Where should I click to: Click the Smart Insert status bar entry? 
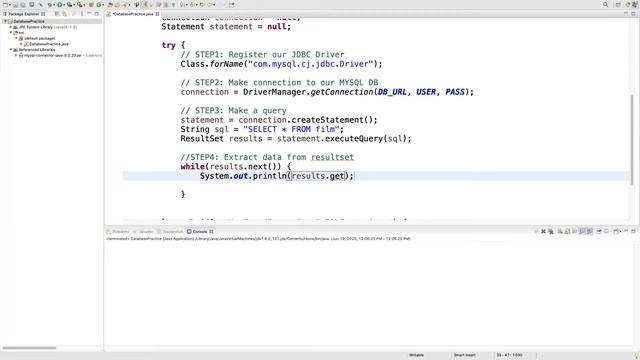click(x=464, y=355)
